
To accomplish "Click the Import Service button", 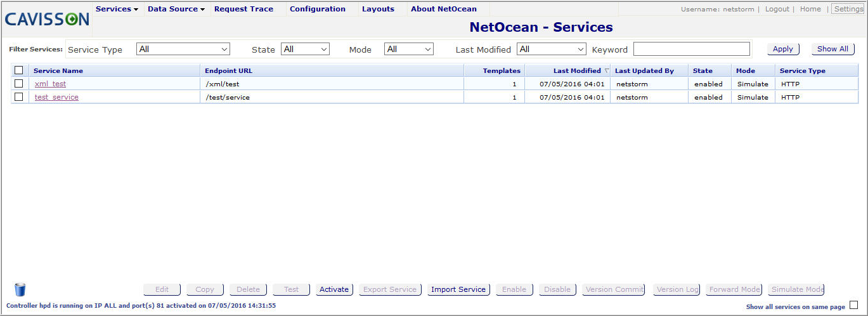I will point(458,289).
